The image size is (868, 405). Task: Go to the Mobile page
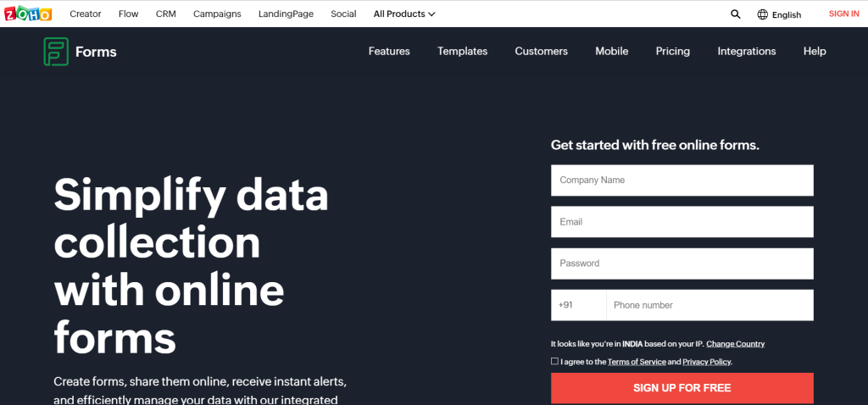612,52
